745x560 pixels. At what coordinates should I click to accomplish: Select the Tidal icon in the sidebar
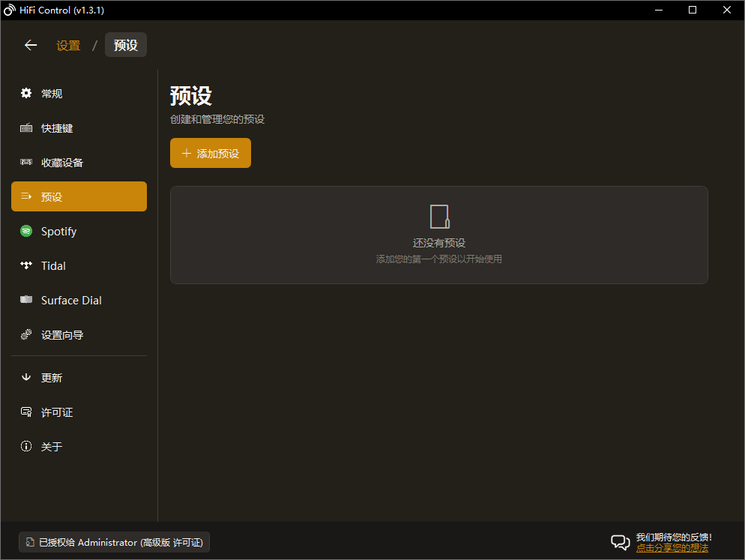(25, 265)
